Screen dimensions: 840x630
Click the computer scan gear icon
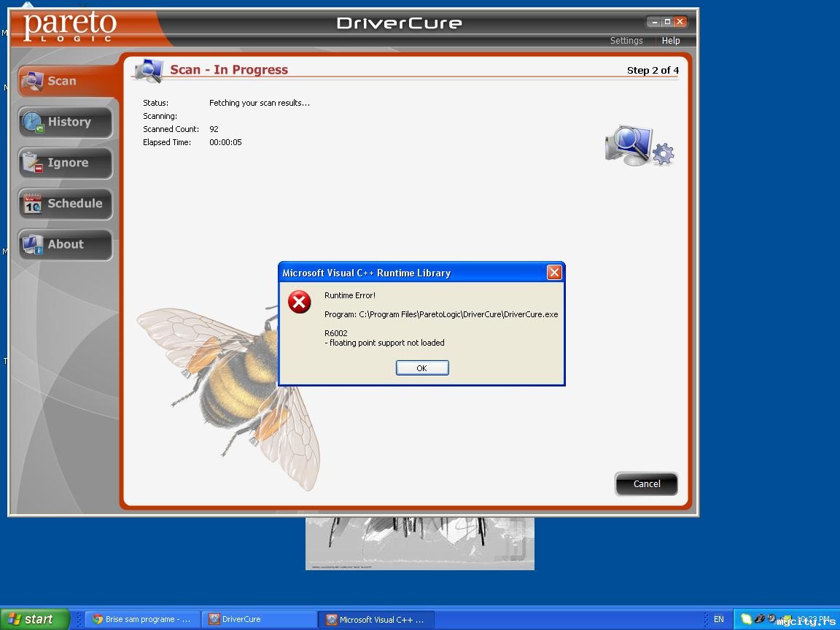[639, 146]
